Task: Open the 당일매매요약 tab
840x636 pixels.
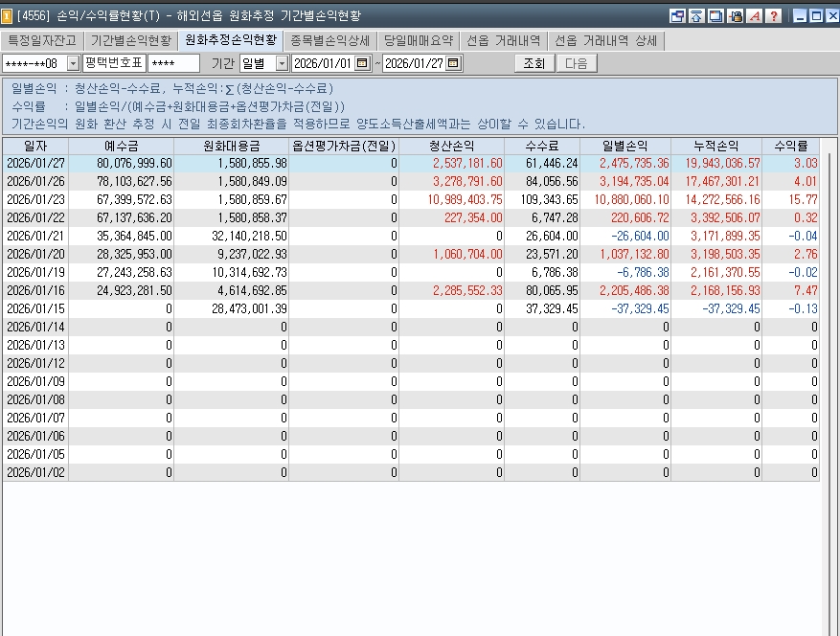Action: point(419,41)
